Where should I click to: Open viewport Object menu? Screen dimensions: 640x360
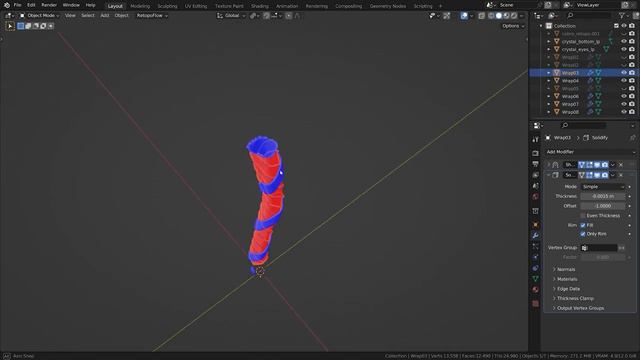pos(121,16)
